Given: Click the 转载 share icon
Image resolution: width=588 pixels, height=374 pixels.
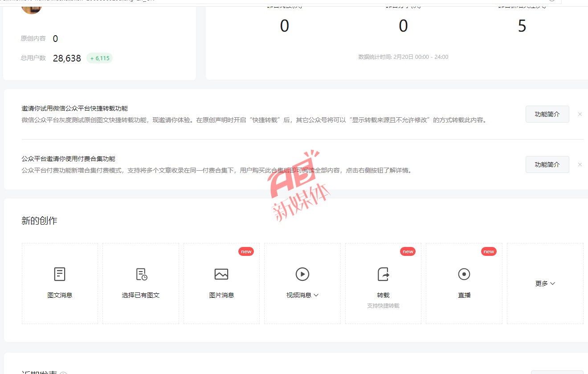Looking at the screenshot, I should 383,274.
